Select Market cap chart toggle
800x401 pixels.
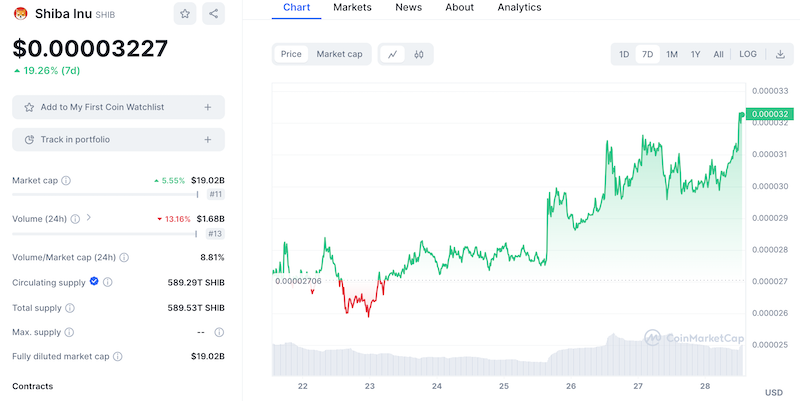click(x=339, y=54)
